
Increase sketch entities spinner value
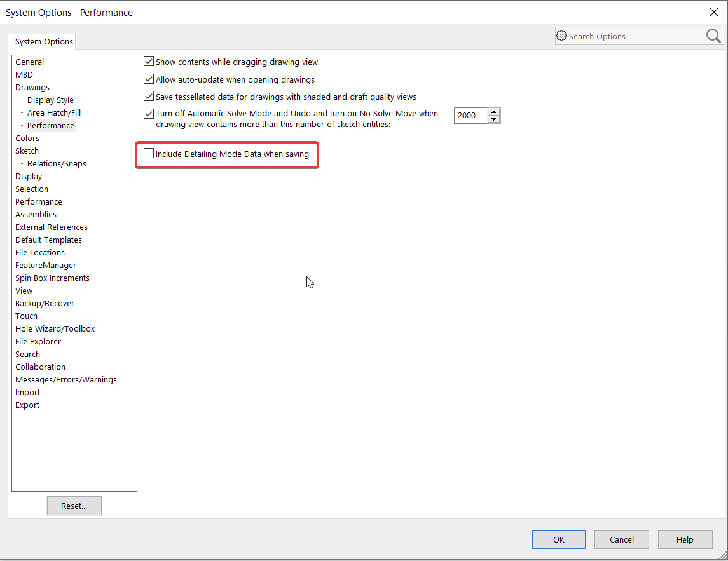[494, 112]
